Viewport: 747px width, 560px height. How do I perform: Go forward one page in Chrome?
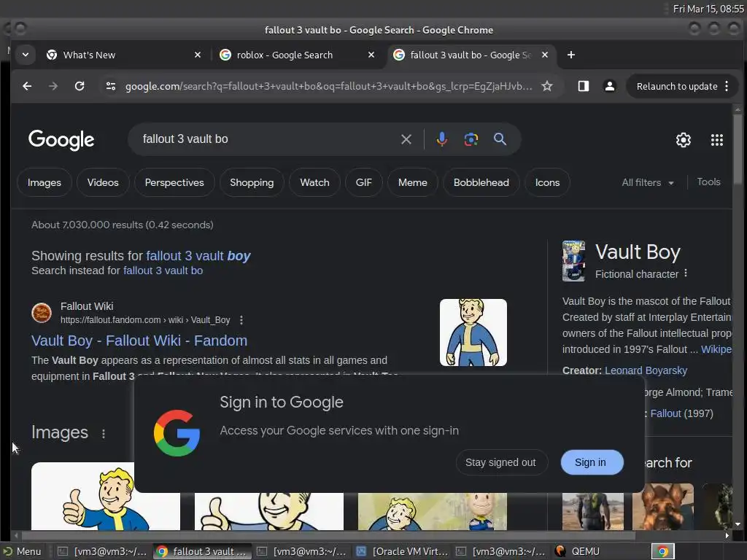53,86
